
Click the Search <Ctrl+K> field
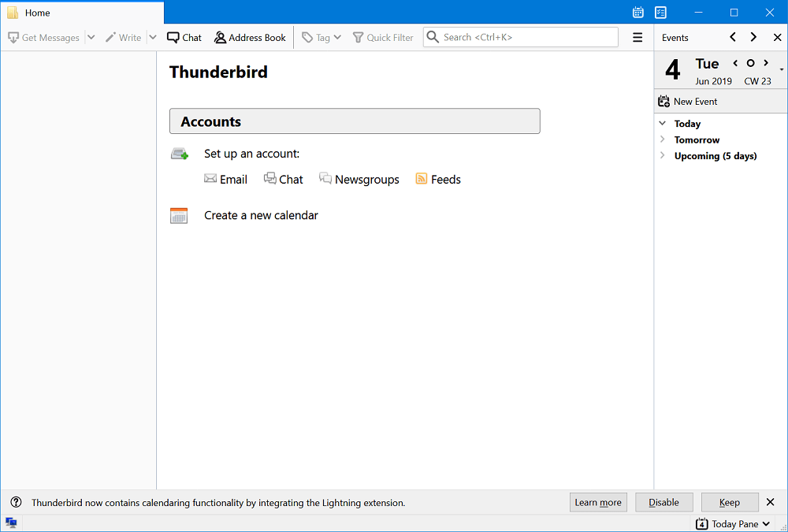pos(521,37)
